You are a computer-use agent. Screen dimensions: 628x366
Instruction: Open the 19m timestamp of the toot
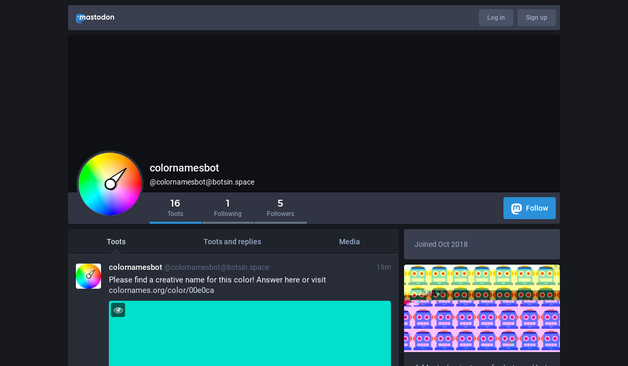click(x=383, y=267)
